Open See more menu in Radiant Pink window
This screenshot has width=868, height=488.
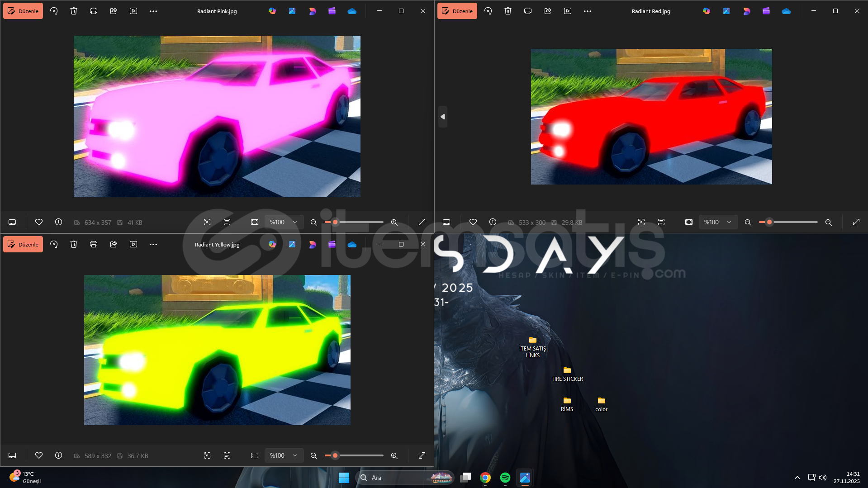pos(153,11)
